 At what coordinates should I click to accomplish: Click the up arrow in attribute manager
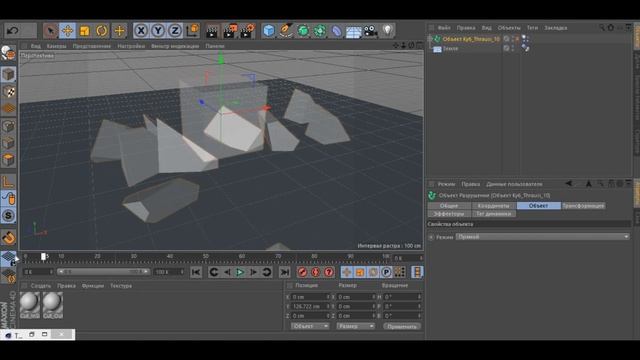tap(589, 184)
